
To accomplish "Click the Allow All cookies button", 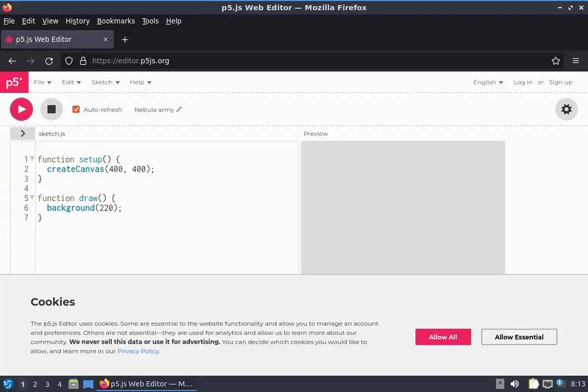I will (443, 337).
